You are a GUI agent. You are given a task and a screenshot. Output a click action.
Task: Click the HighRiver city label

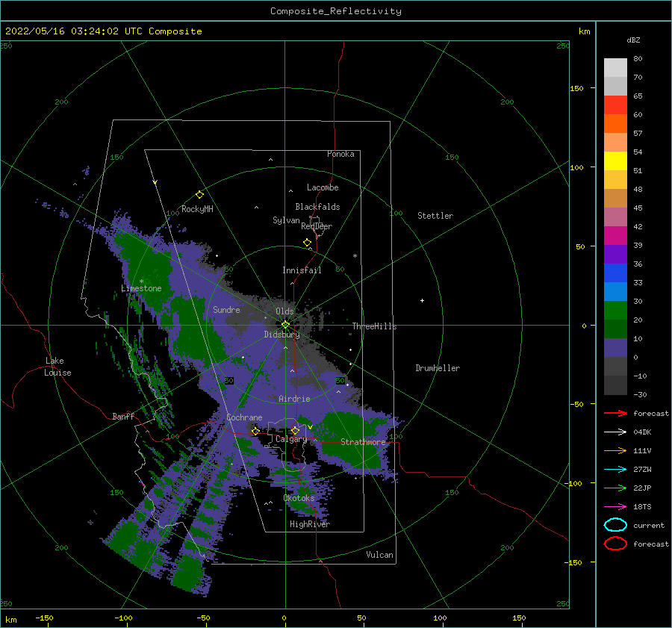310,524
